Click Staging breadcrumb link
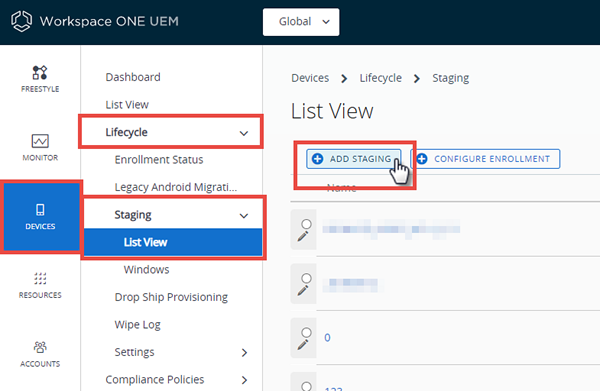 click(x=450, y=78)
